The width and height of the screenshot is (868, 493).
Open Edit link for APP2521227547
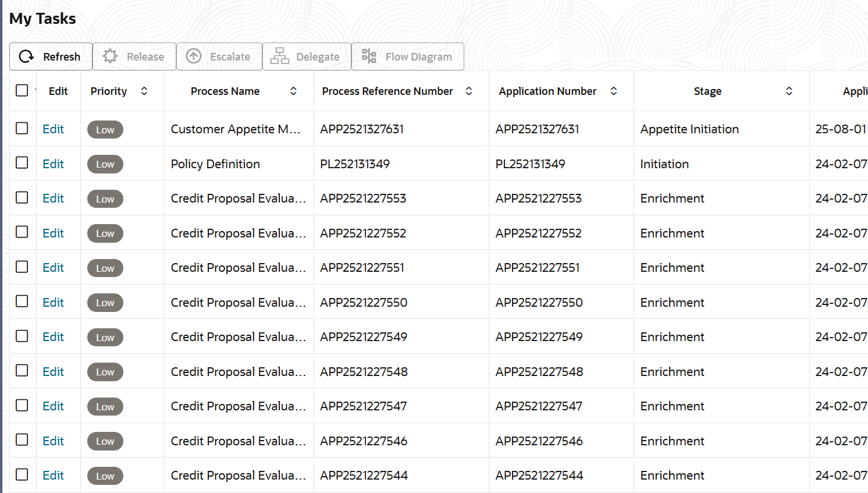point(53,406)
